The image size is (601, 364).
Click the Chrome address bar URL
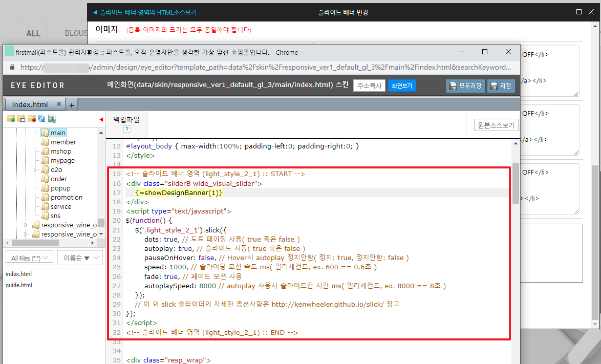click(x=266, y=67)
